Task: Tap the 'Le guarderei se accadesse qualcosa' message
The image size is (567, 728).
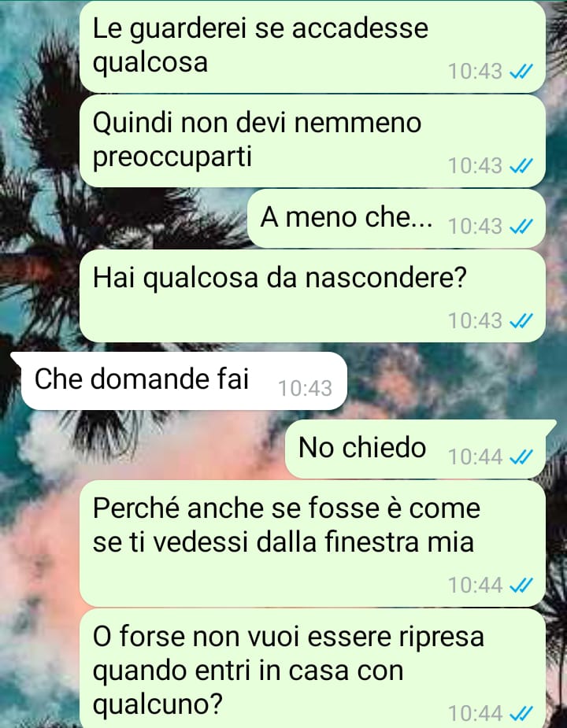Action: (x=313, y=46)
